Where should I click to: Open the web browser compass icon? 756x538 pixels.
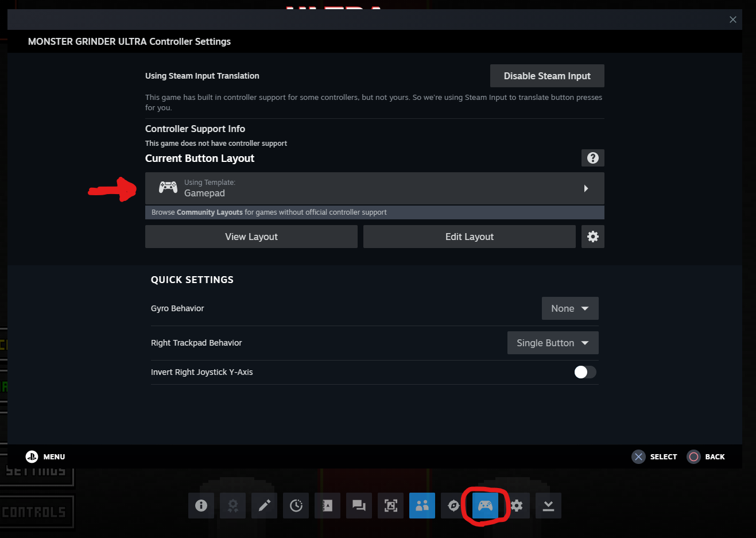click(453, 506)
